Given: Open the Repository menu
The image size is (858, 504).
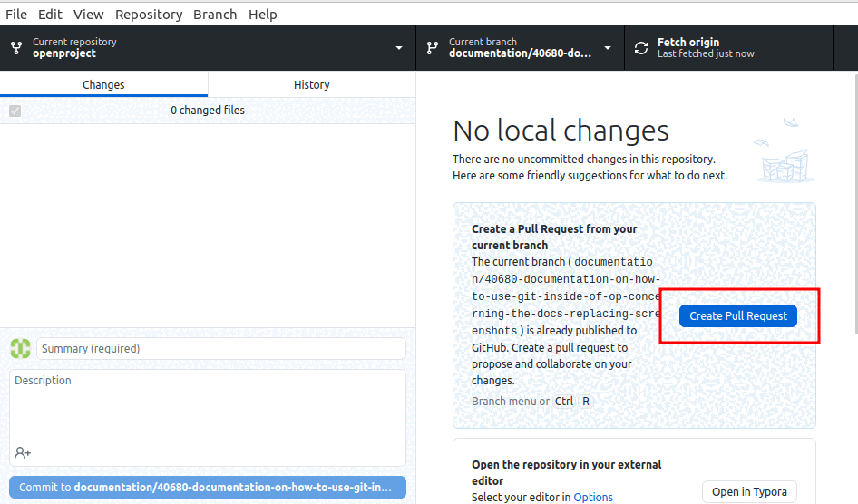Looking at the screenshot, I should 149,15.
